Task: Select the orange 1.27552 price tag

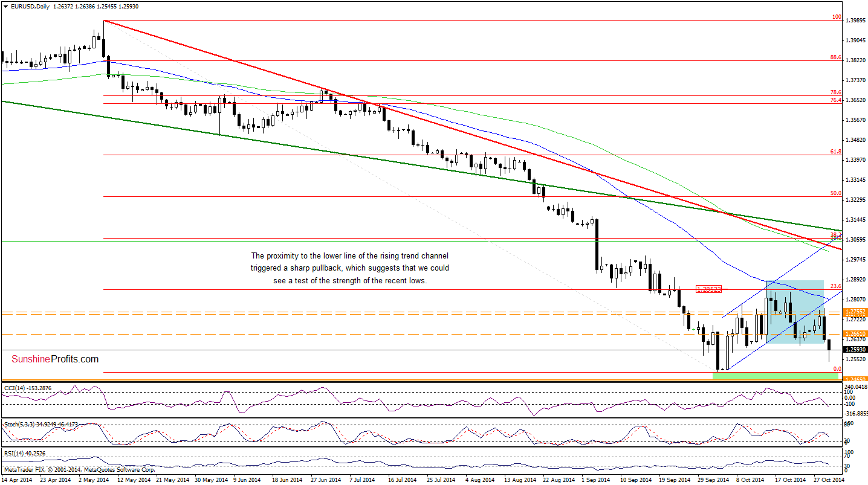Action: point(855,312)
